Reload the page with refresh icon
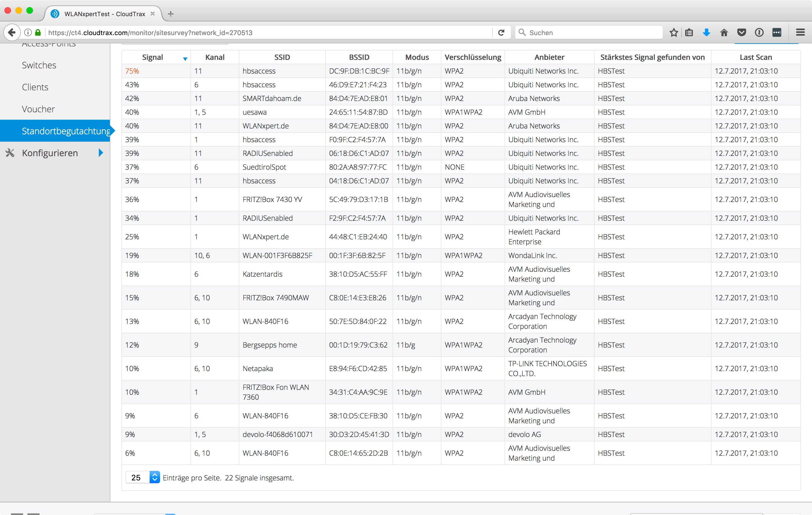812x515 pixels. [x=501, y=32]
